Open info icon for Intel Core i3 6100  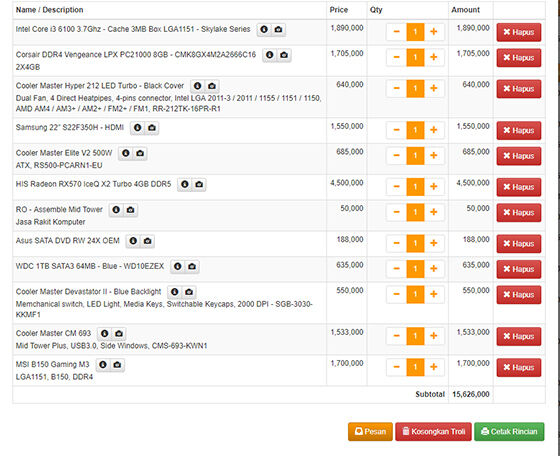point(264,30)
